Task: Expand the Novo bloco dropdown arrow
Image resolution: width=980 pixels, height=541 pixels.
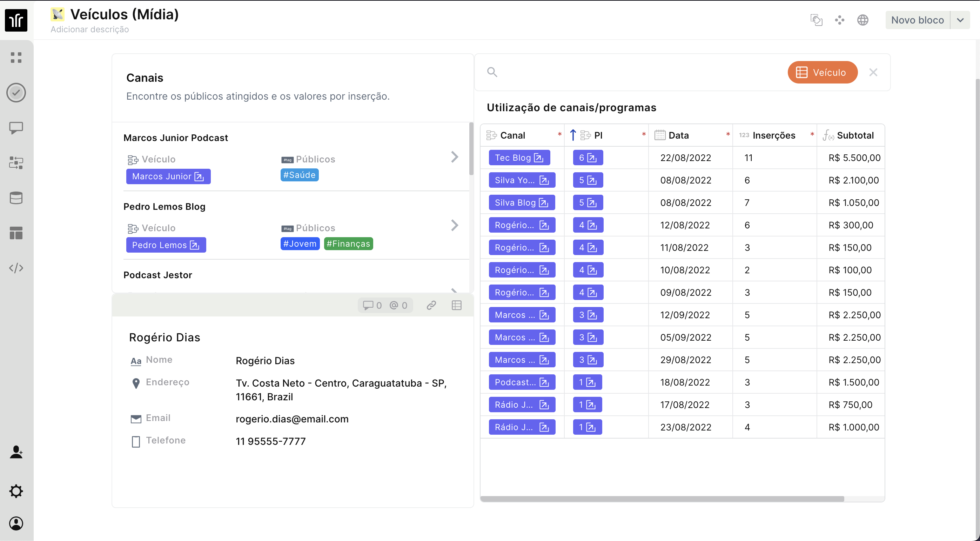Action: point(960,20)
